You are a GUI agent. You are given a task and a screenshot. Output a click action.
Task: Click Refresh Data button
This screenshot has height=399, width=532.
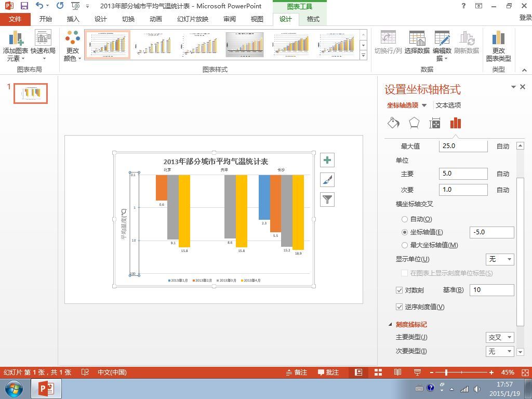click(x=467, y=43)
